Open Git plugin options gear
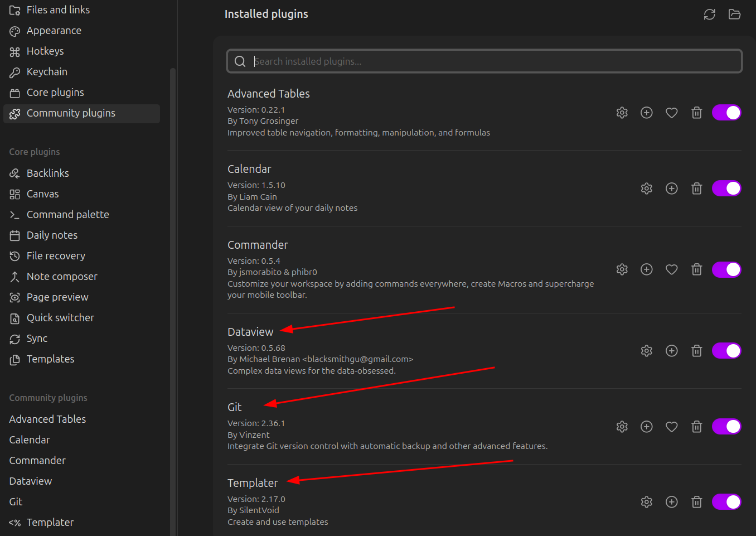756x536 pixels. pyautogui.click(x=622, y=427)
